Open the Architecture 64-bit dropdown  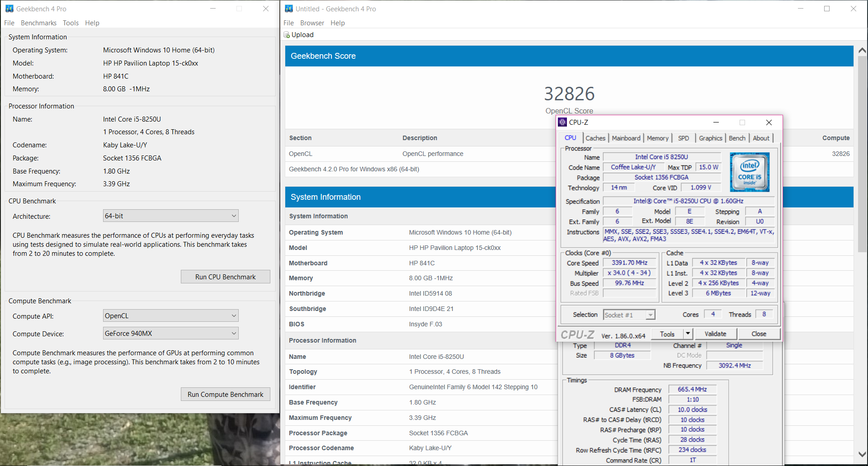click(x=171, y=216)
